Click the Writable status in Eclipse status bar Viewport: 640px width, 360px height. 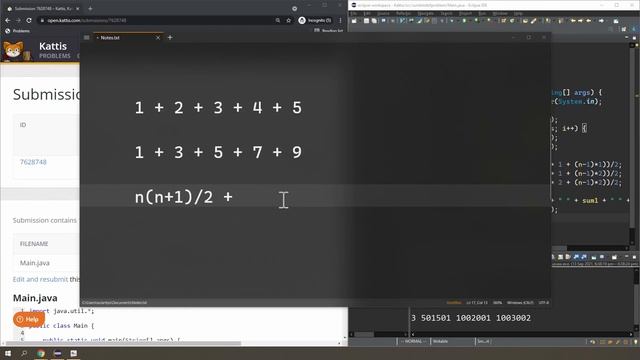point(440,341)
